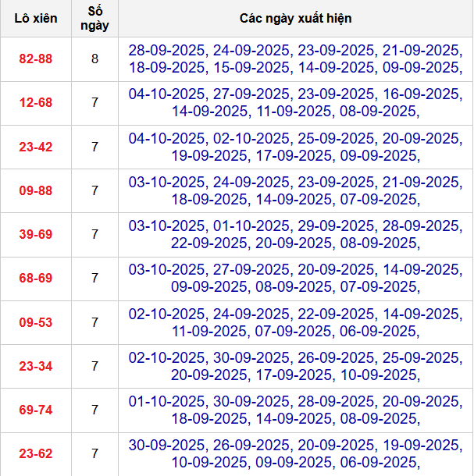
Task: Click the 68-69 pair label
Action: [x=34, y=278]
